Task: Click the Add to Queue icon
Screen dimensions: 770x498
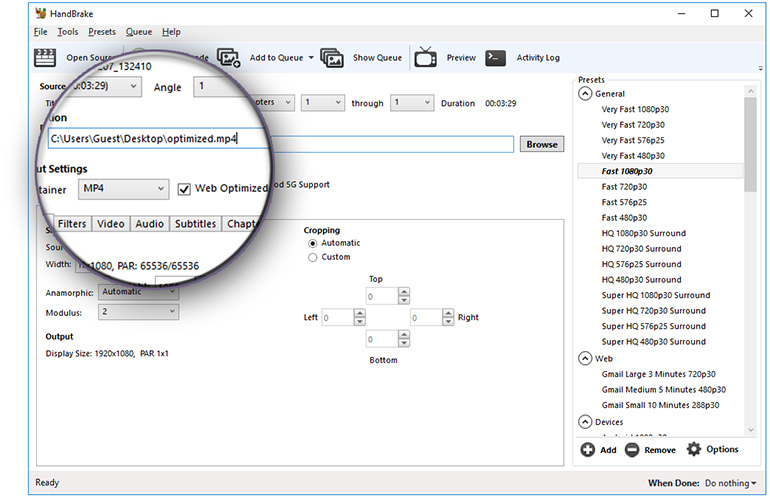Action: coord(228,57)
